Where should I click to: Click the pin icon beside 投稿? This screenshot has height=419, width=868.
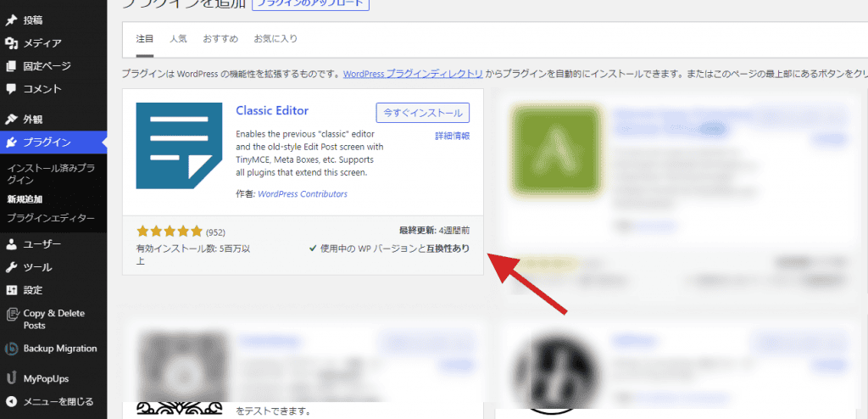tap(11, 20)
